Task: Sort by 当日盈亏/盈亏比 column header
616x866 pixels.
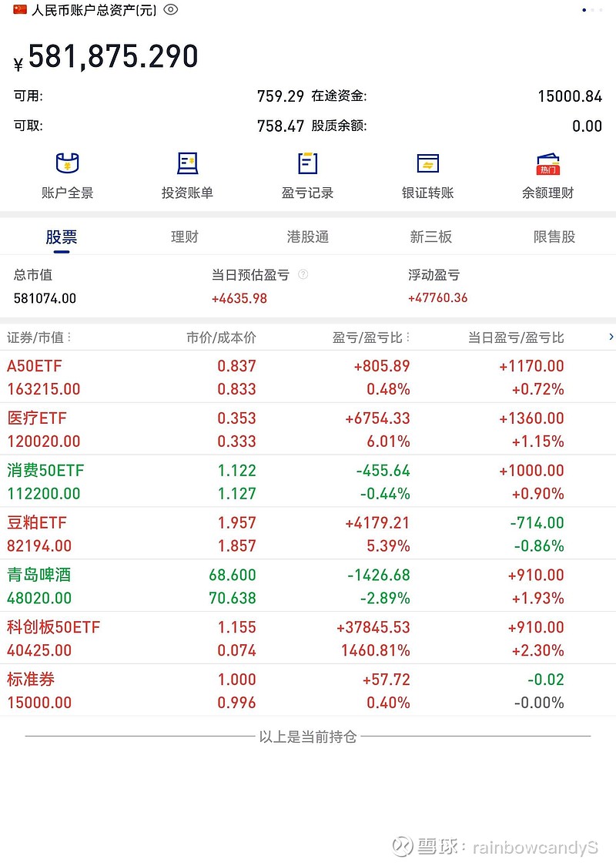Action: click(x=516, y=337)
